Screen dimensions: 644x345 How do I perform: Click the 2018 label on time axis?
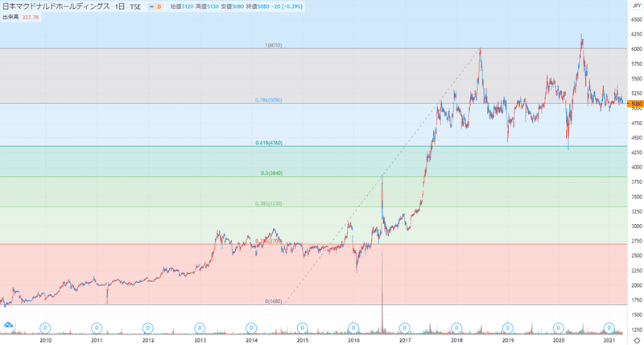456,340
